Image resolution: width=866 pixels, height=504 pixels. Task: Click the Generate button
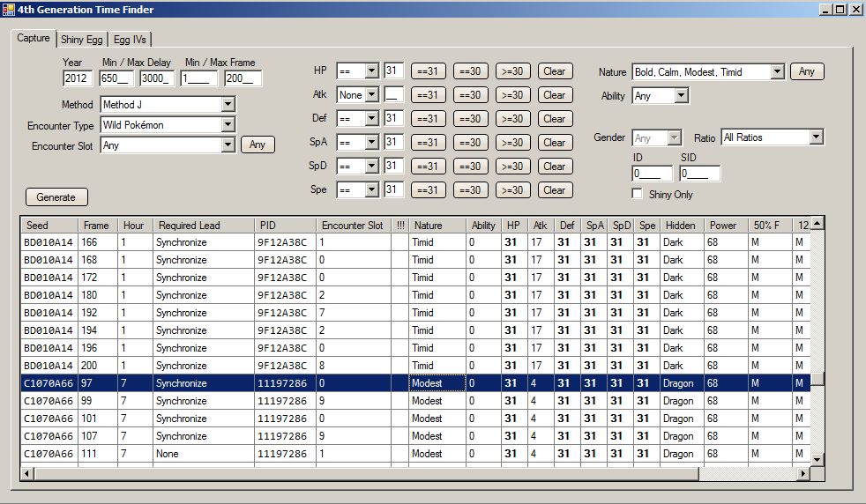[56, 197]
